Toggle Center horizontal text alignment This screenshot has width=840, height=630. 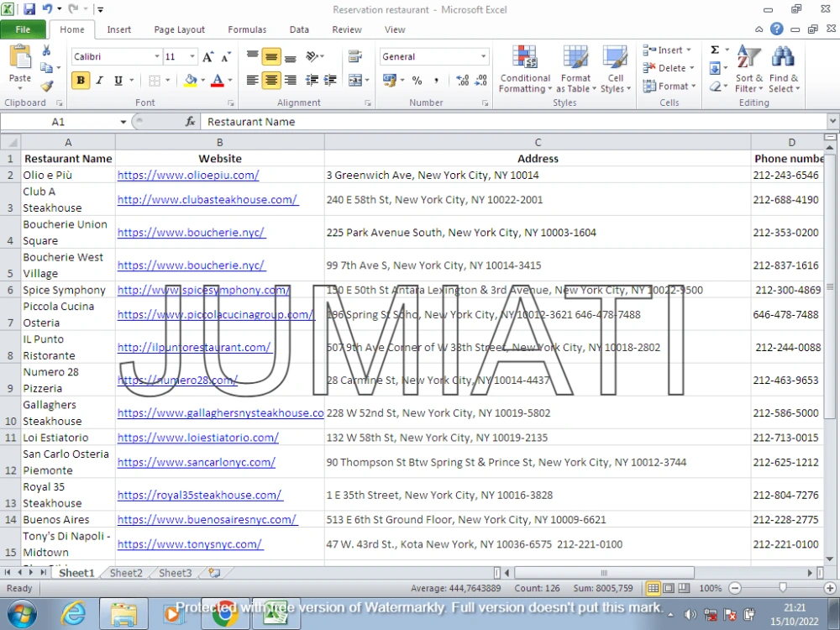(x=271, y=81)
